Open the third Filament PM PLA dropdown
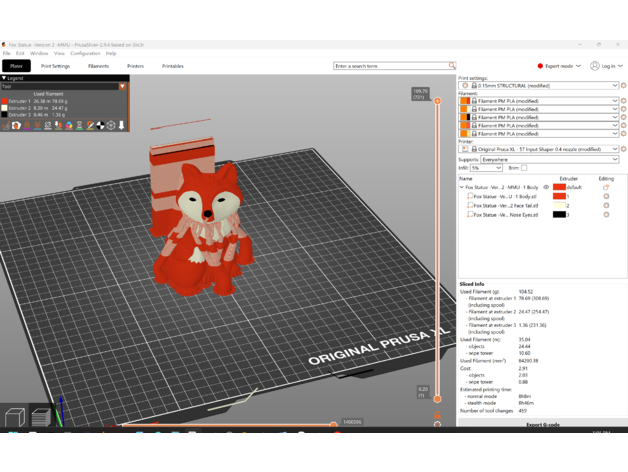The height and width of the screenshot is (472, 628). pos(615,117)
